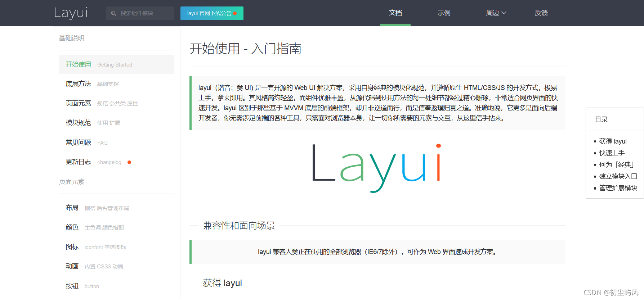Open 更新日志 changelog sidebar entry
The width and height of the screenshot is (644, 299).
[x=117, y=162]
